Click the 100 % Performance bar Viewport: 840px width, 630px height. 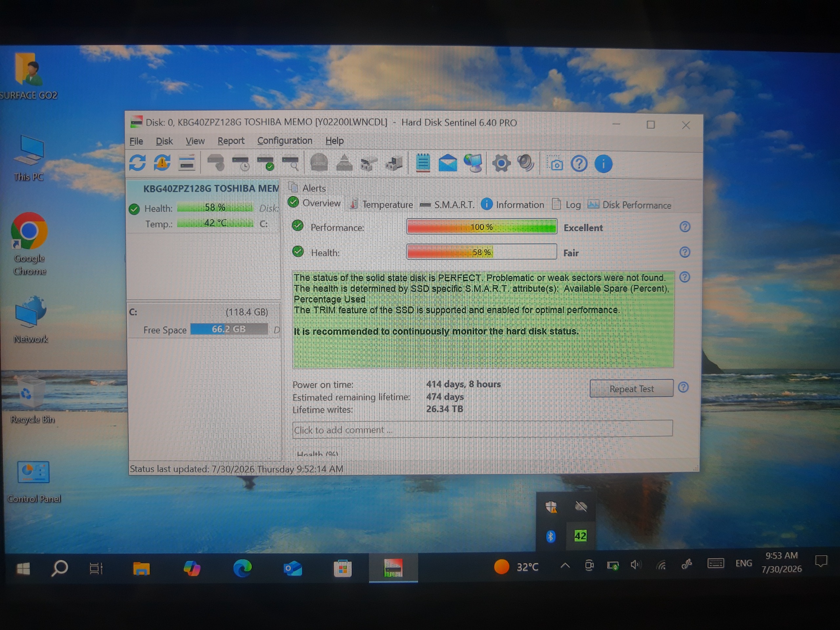tap(481, 227)
